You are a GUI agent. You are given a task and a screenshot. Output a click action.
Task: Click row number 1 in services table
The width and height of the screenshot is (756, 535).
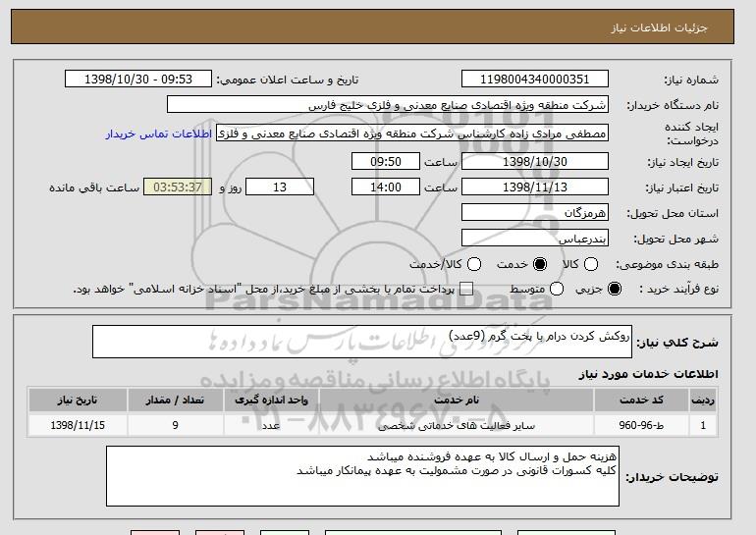[703, 425]
